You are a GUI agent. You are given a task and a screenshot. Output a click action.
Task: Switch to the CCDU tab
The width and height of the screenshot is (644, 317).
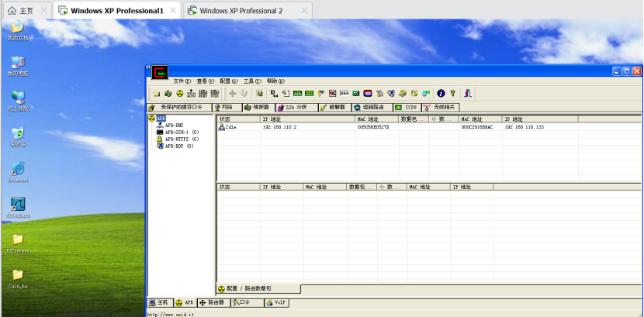click(x=407, y=108)
